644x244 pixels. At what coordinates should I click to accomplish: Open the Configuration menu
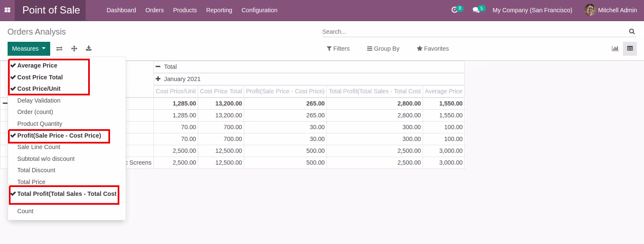259,10
